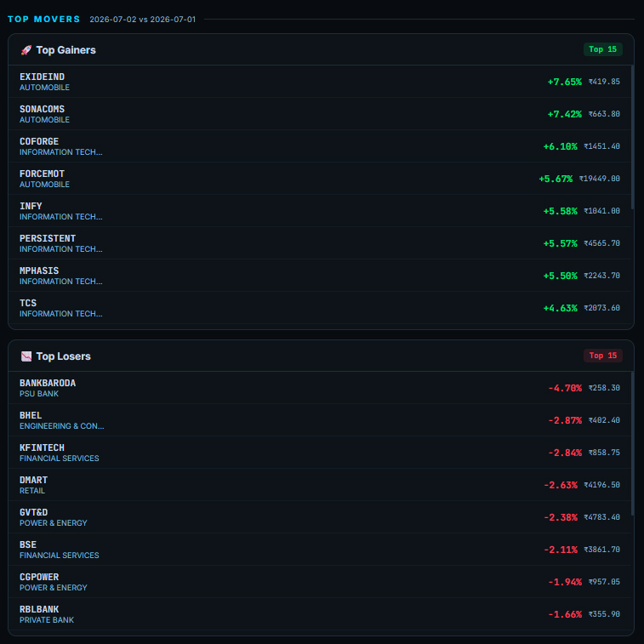Click the +4.63% gain value
644x644 pixels.
click(x=561, y=308)
